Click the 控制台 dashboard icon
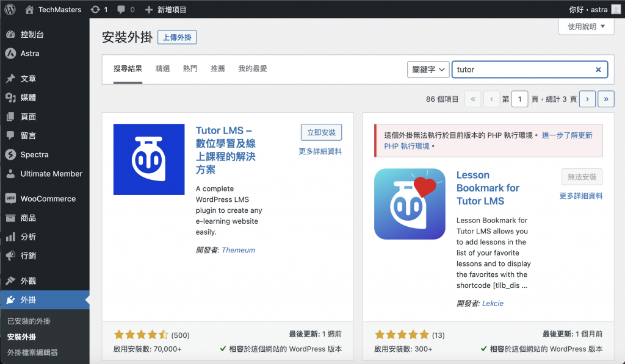This screenshot has height=364, width=625. pyautogui.click(x=11, y=34)
